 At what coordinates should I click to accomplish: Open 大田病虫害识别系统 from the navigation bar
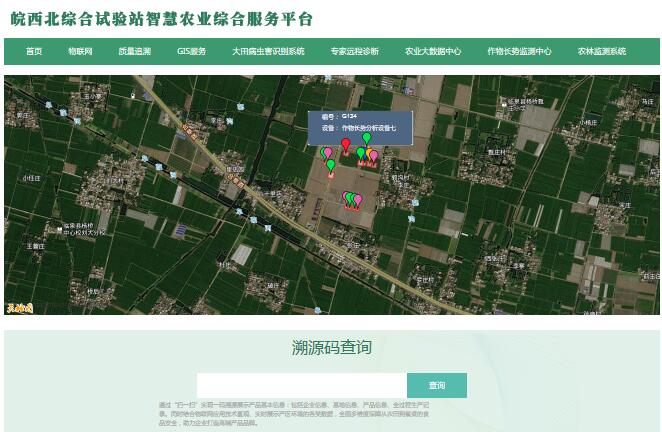pos(268,51)
